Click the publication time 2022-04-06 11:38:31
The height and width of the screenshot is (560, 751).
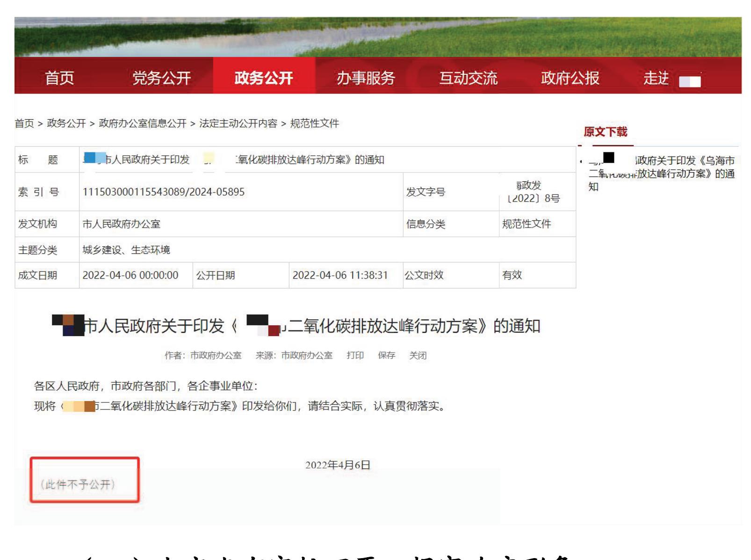click(340, 275)
